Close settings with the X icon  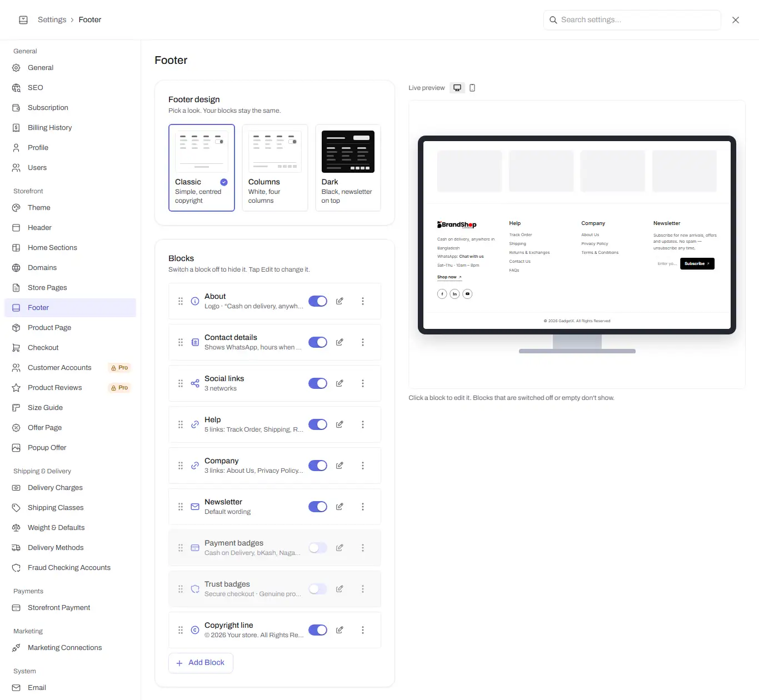coord(736,20)
